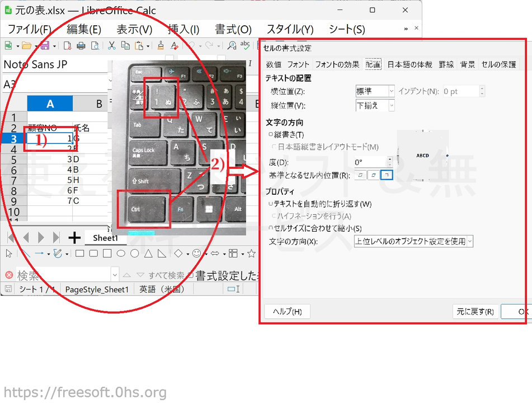
Task: Expand the 縦位置(V) dropdown showing 下揃え
Action: pyautogui.click(x=375, y=105)
